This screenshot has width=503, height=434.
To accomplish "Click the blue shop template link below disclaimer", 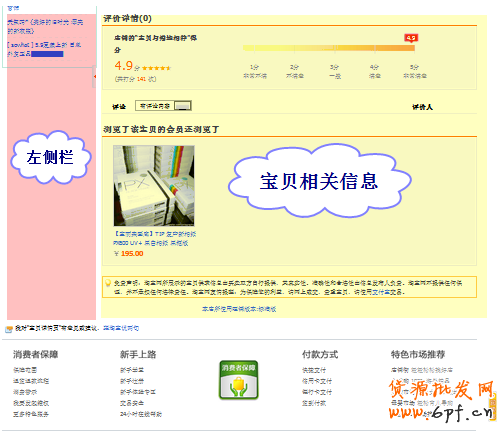I will [239, 309].
